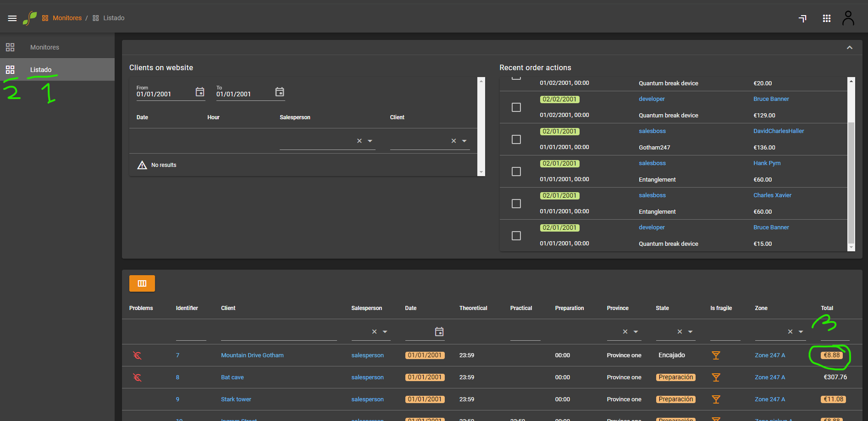Screen dimensions: 868x421
Task: Click salesperson link on Stark tower row
Action: tap(367, 399)
